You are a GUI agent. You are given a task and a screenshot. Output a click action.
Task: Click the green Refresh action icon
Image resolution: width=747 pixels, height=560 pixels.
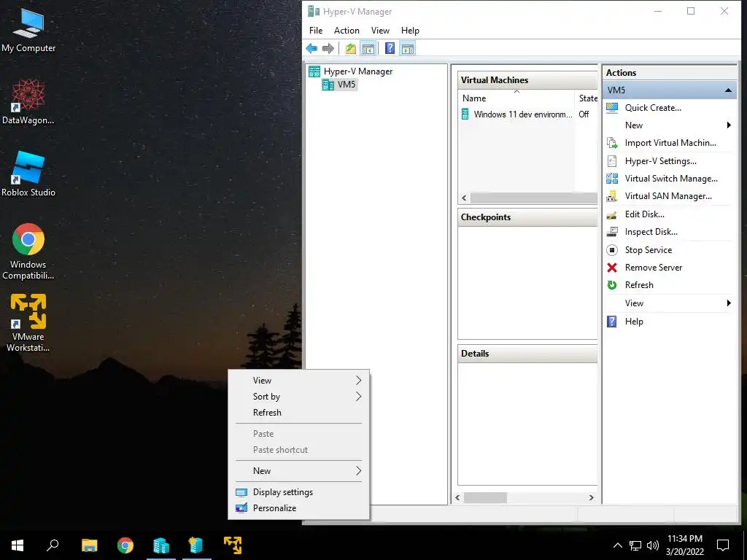point(612,285)
